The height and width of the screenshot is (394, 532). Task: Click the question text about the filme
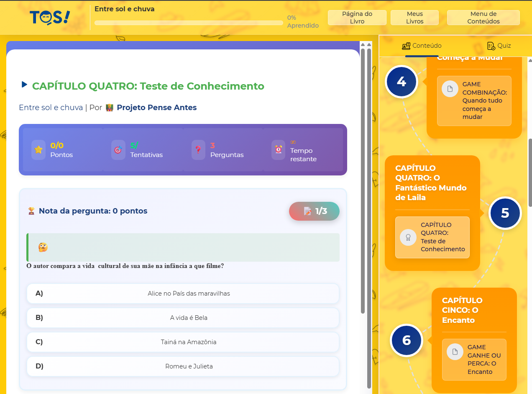click(x=125, y=266)
